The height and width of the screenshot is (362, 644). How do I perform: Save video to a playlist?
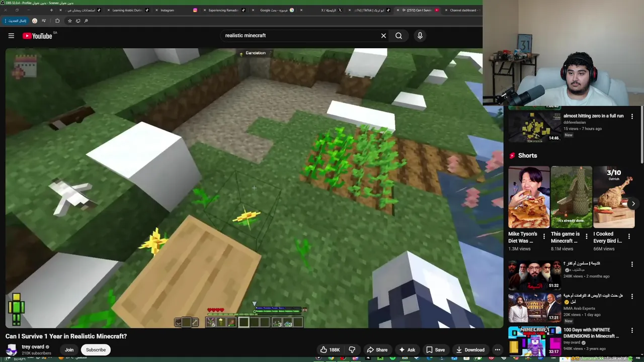(x=435, y=350)
